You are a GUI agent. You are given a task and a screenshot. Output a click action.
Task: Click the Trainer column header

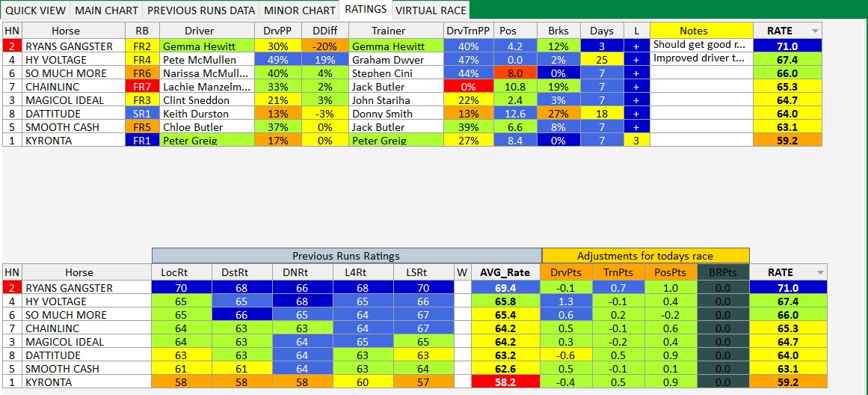[389, 31]
